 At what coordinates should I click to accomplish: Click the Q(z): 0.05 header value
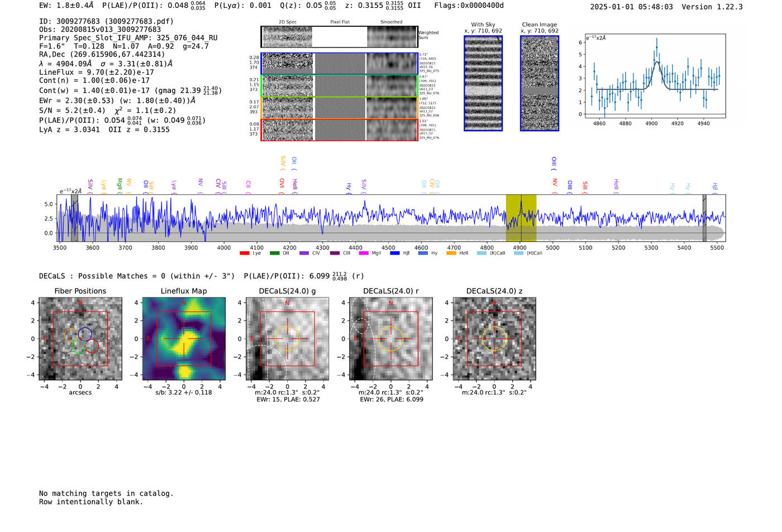(309, 6)
